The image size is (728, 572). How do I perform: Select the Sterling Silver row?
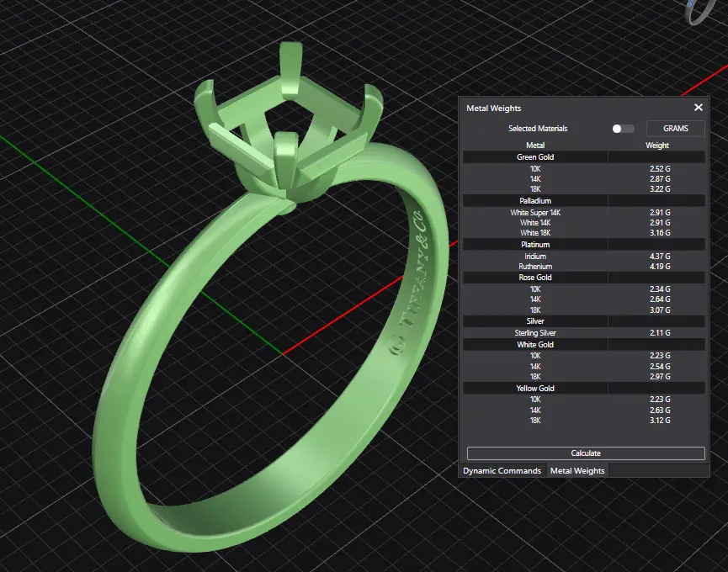583,332
